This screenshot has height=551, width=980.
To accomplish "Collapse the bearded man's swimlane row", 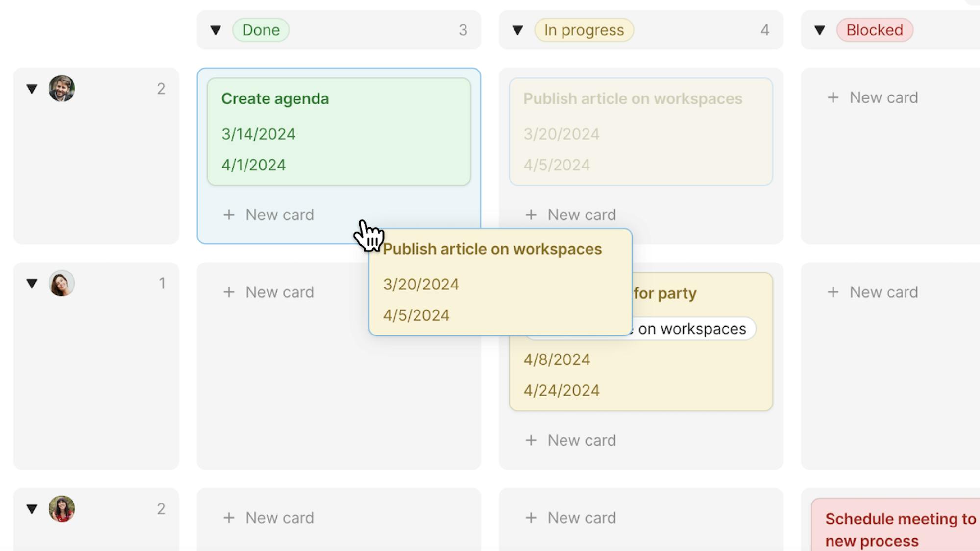I will pos(32,89).
